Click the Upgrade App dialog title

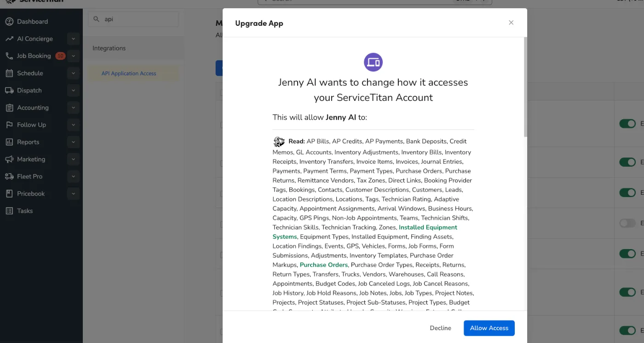coord(259,23)
